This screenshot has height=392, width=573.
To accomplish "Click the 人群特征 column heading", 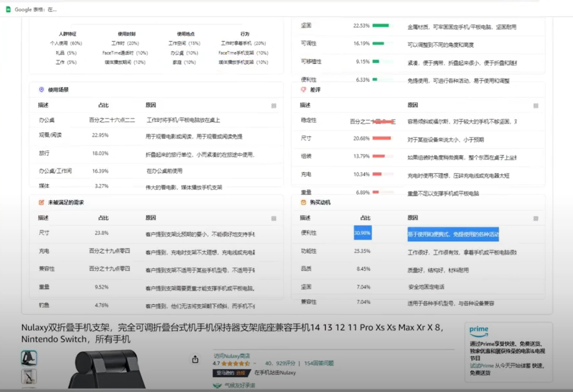I will click(x=67, y=34).
